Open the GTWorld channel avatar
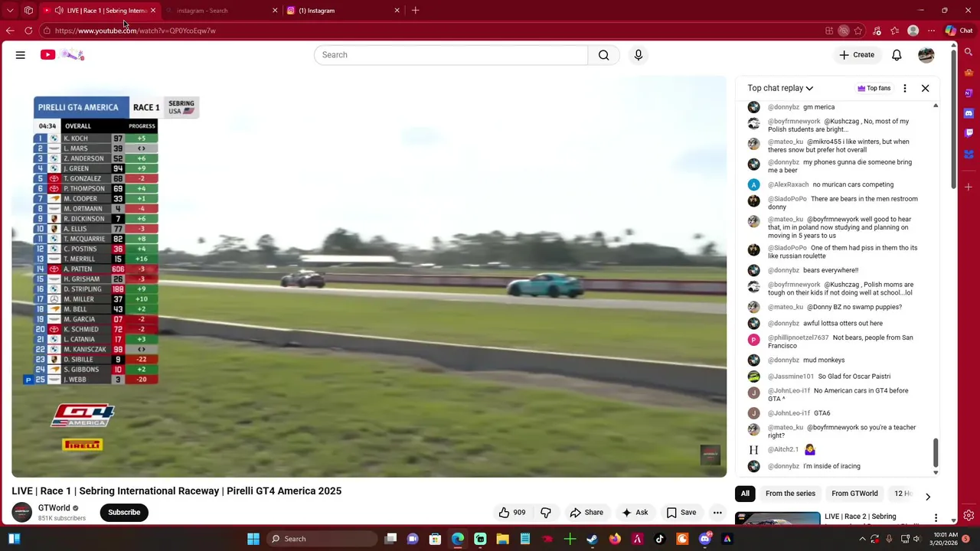Viewport: 980px width, 551px height. point(21,513)
